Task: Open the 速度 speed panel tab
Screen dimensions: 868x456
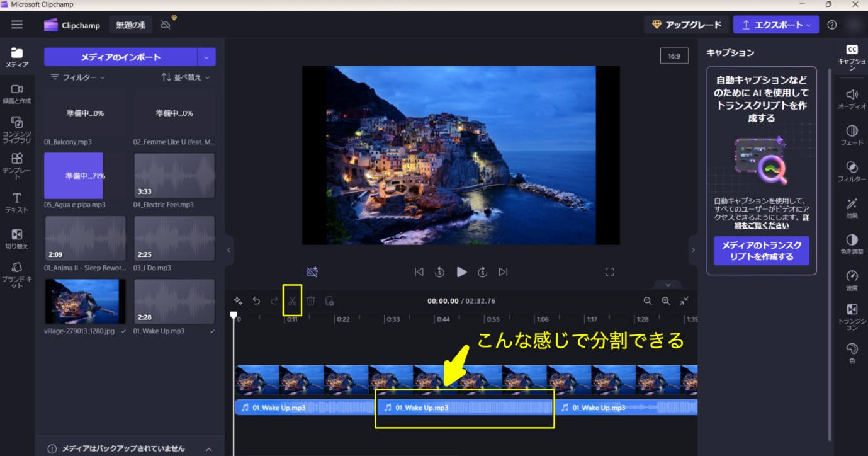Action: tap(852, 280)
